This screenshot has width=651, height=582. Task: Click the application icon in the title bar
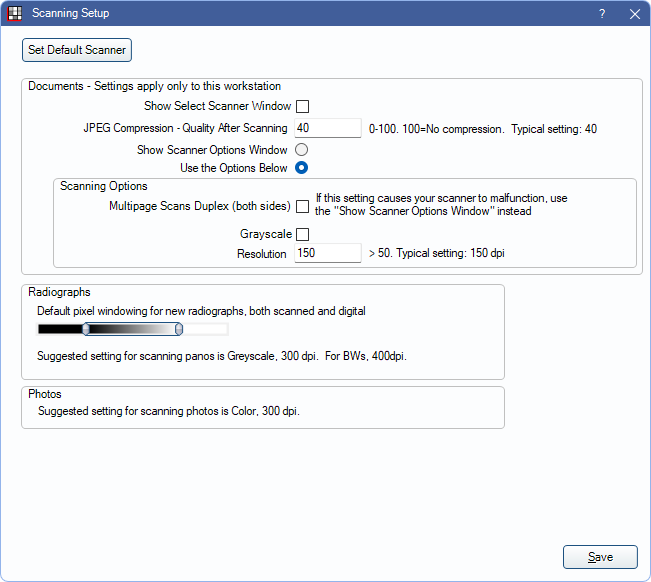coord(14,14)
